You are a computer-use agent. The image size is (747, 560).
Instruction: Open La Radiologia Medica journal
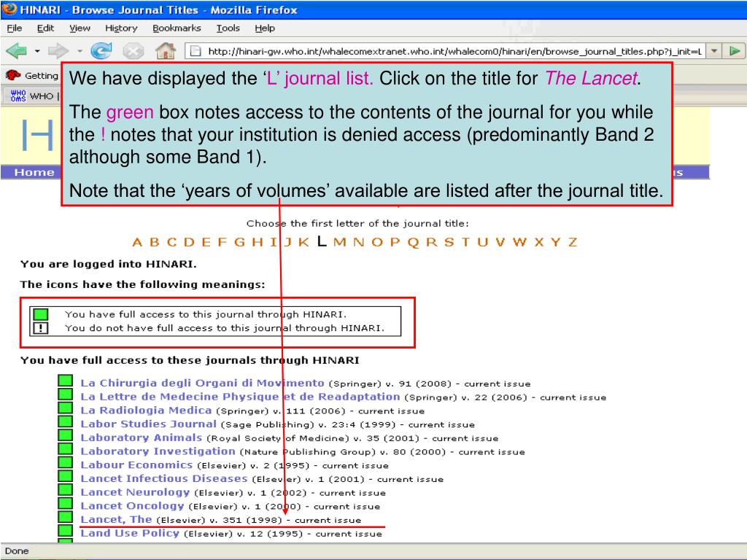click(146, 410)
